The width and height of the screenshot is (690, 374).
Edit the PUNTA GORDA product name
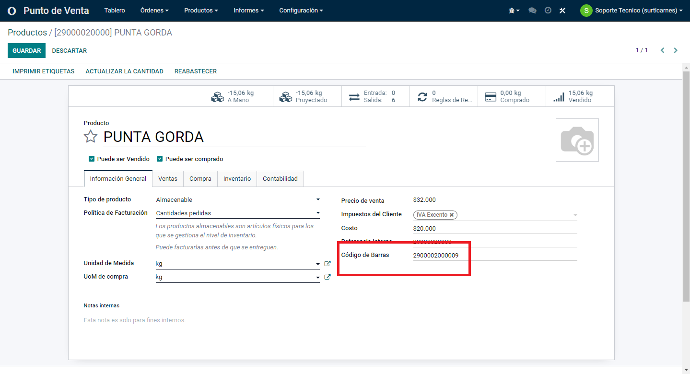pyautogui.click(x=233, y=137)
